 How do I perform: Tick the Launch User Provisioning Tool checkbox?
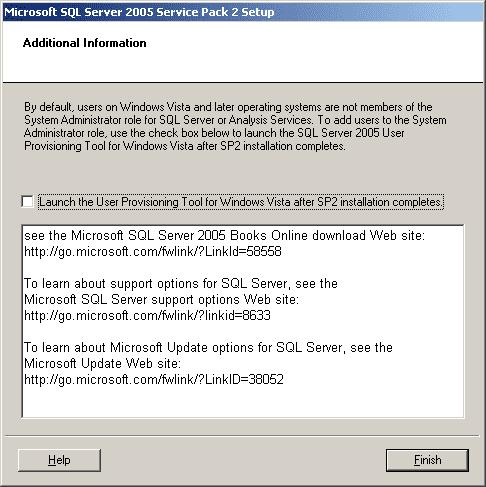27,202
